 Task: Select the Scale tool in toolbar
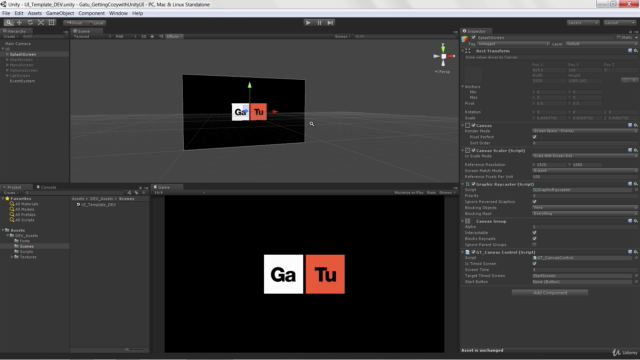pos(40,22)
